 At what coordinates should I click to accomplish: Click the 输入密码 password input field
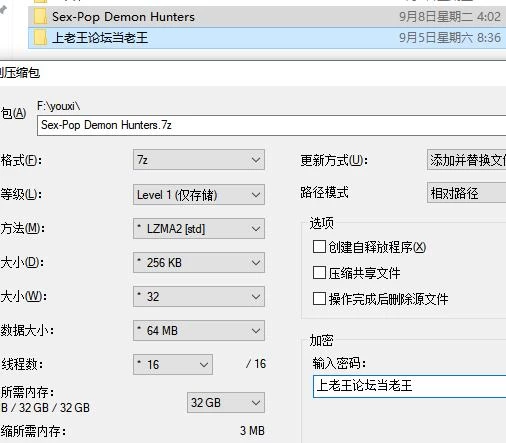tap(409, 386)
